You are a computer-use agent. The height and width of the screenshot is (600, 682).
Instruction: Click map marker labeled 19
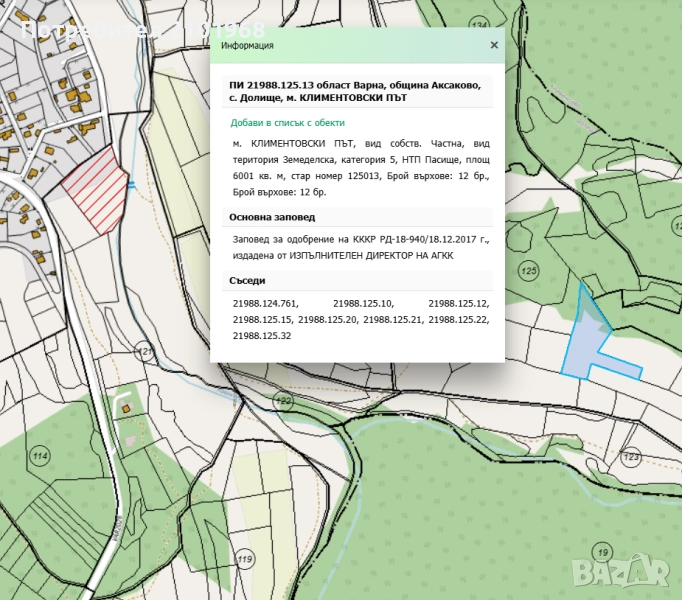600,552
